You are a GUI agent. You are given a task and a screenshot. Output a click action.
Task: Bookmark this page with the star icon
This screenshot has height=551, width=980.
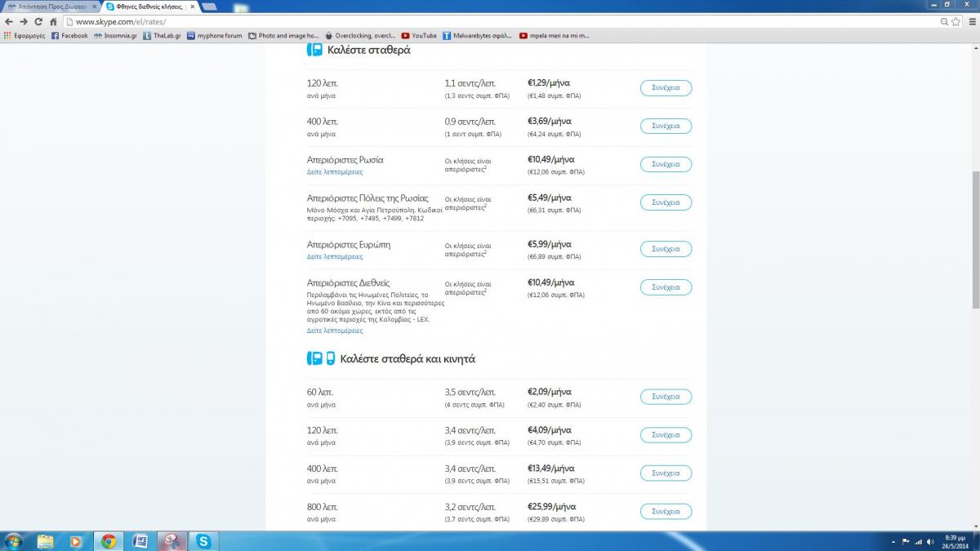pos(955,22)
